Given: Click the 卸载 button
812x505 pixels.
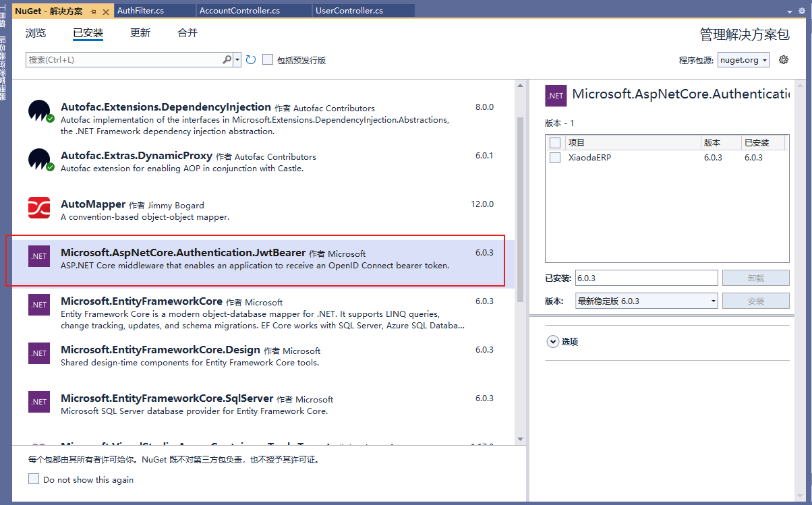Looking at the screenshot, I should (x=755, y=278).
